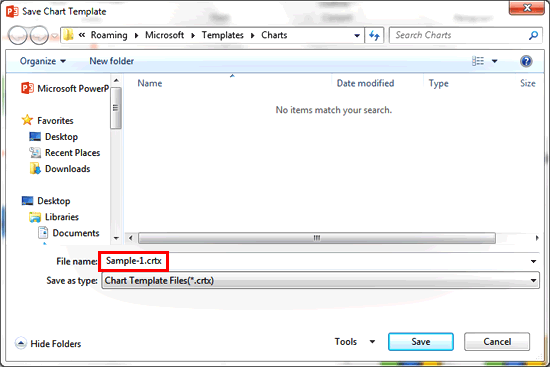This screenshot has width=550, height=367.
Task: Sort by the Type column header
Action: pos(438,83)
